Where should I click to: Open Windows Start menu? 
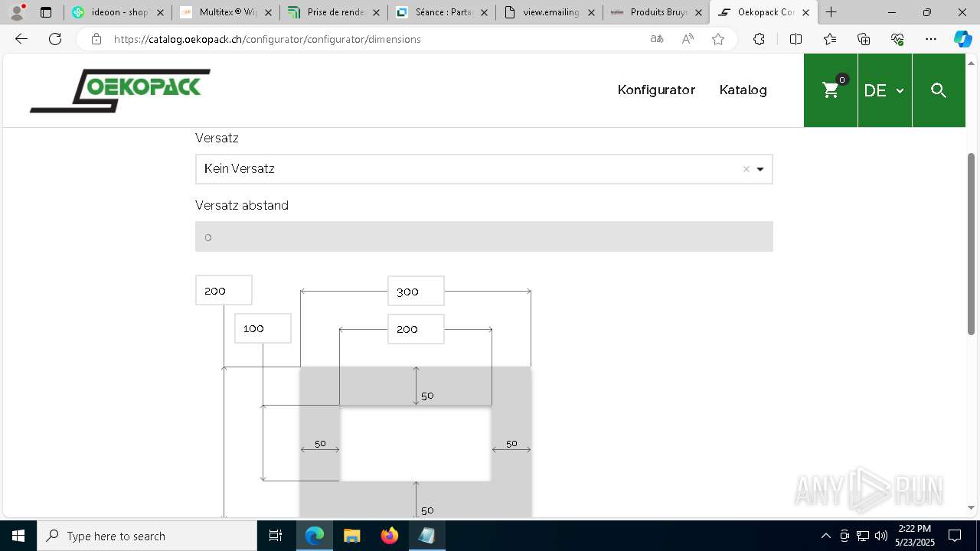point(18,536)
